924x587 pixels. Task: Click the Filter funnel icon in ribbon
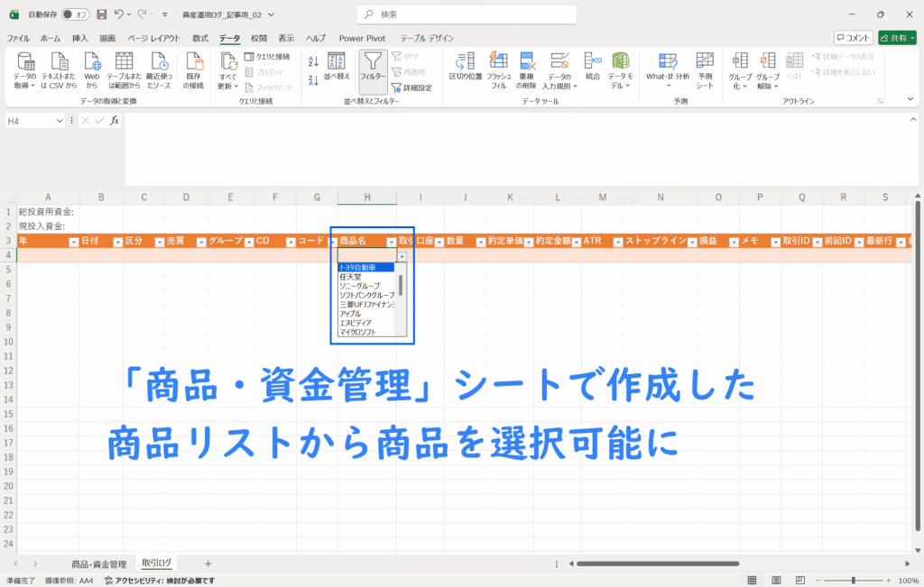point(373,65)
